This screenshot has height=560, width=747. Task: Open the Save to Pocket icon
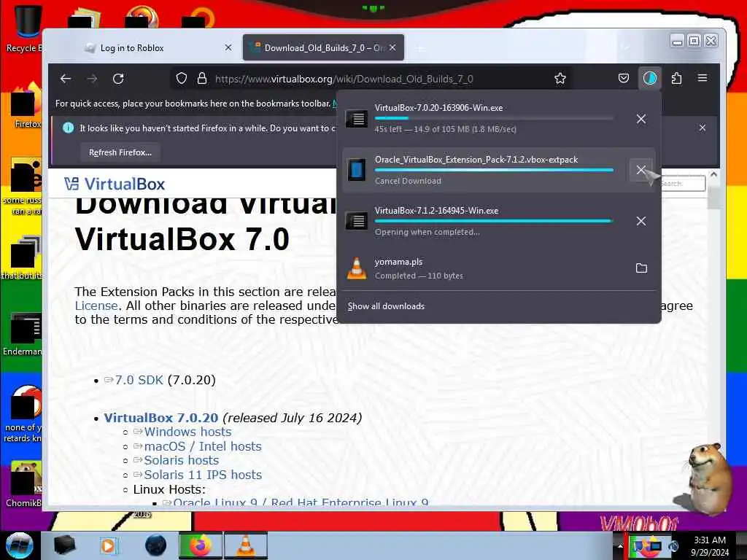point(624,78)
